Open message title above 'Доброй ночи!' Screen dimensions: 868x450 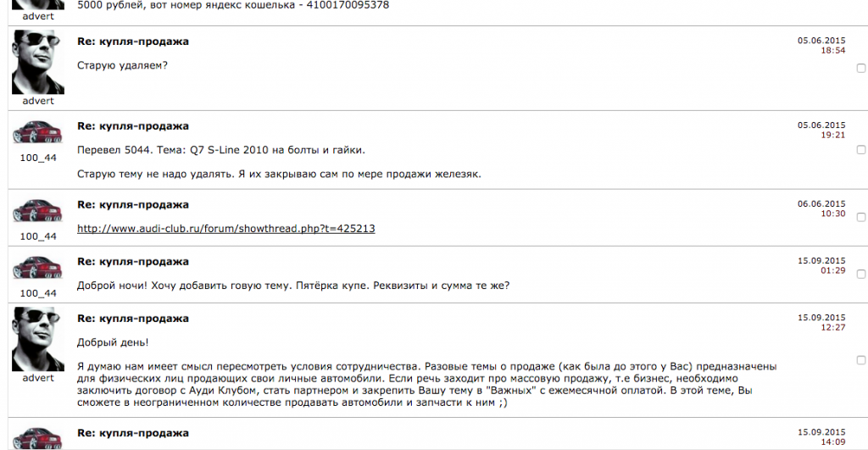tap(133, 262)
